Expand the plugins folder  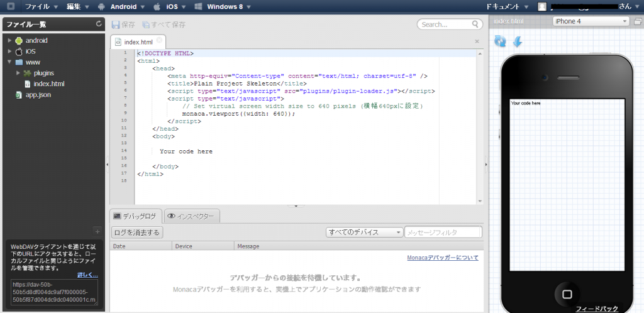18,73
